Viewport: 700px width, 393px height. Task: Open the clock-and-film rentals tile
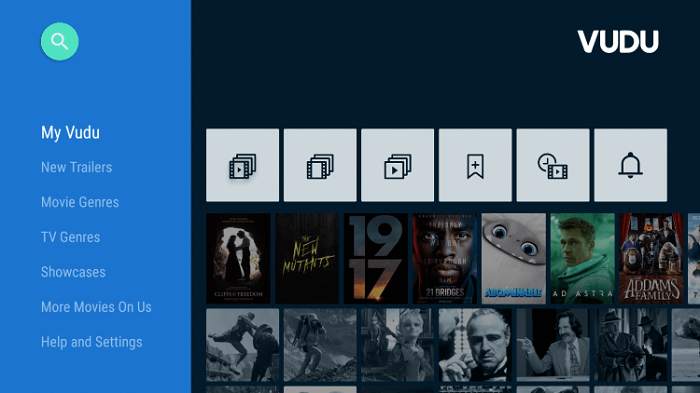point(553,165)
